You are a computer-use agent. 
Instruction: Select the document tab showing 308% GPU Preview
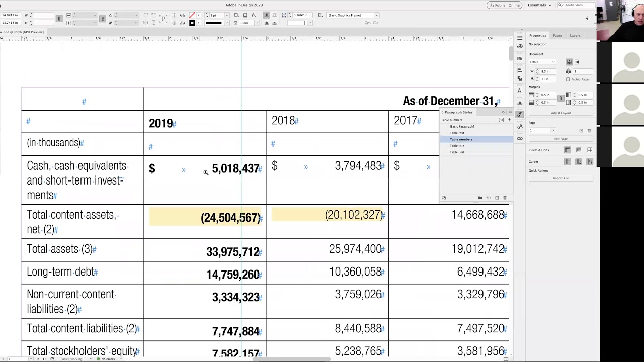click(22, 32)
